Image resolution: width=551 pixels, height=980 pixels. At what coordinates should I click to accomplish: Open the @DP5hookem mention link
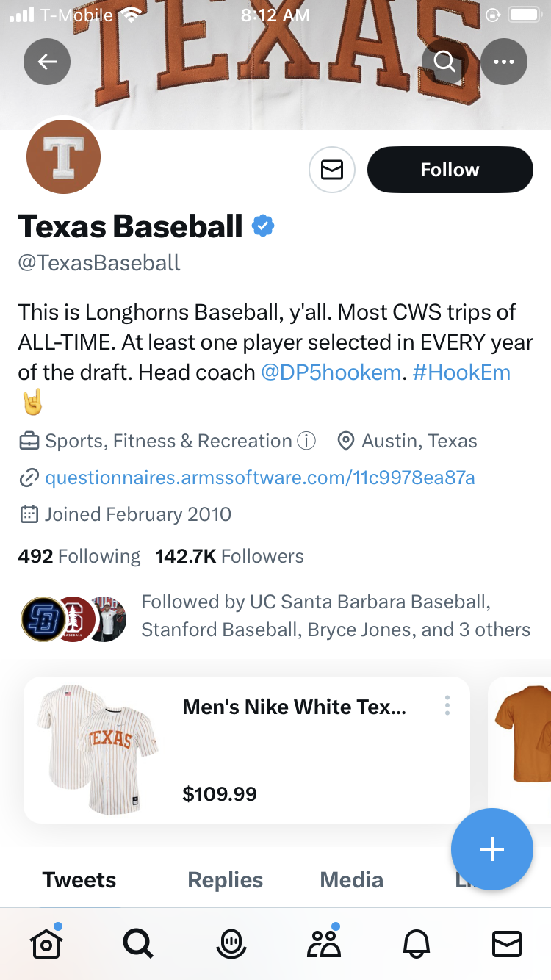(331, 372)
